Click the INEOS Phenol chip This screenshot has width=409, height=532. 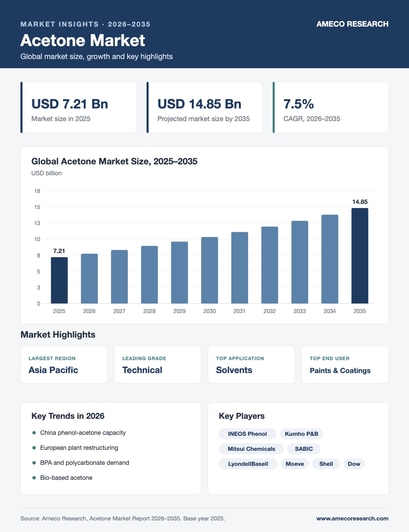[247, 434]
